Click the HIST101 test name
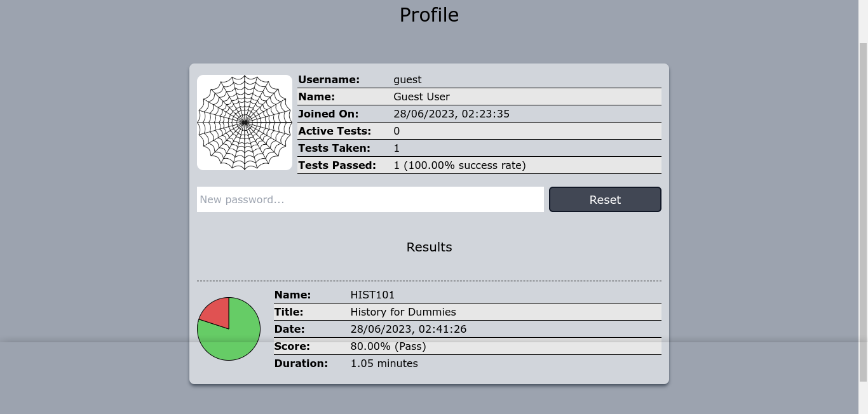Screen dimensions: 868x414 point(372,295)
